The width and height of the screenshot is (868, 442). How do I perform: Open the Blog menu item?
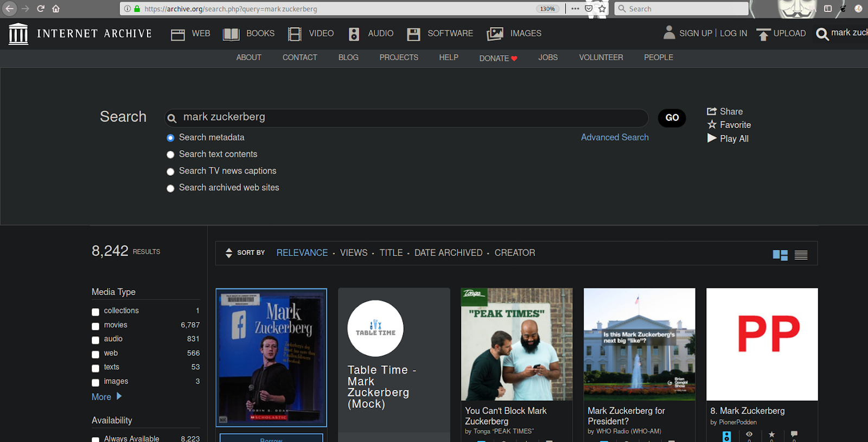[x=348, y=57]
